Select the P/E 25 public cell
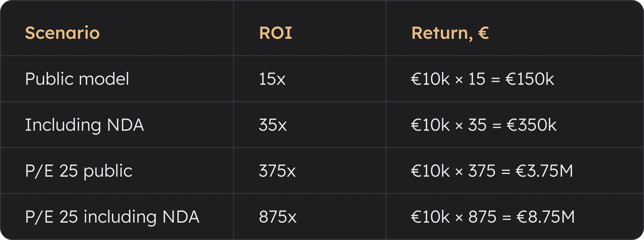 (79, 171)
